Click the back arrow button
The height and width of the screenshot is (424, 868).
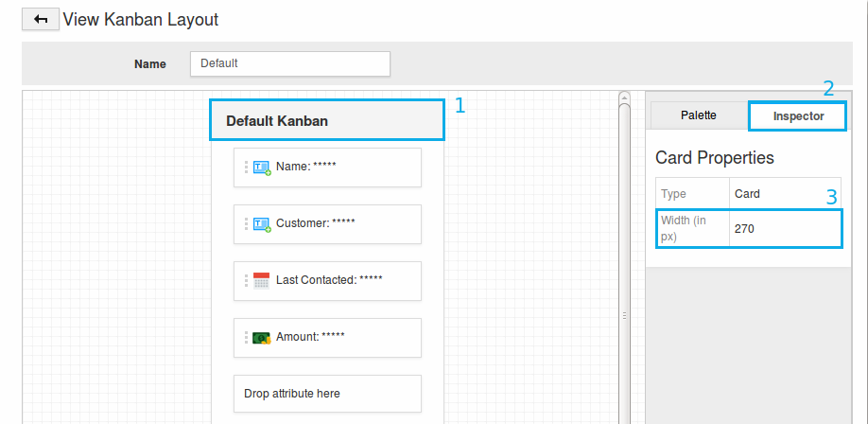41,19
